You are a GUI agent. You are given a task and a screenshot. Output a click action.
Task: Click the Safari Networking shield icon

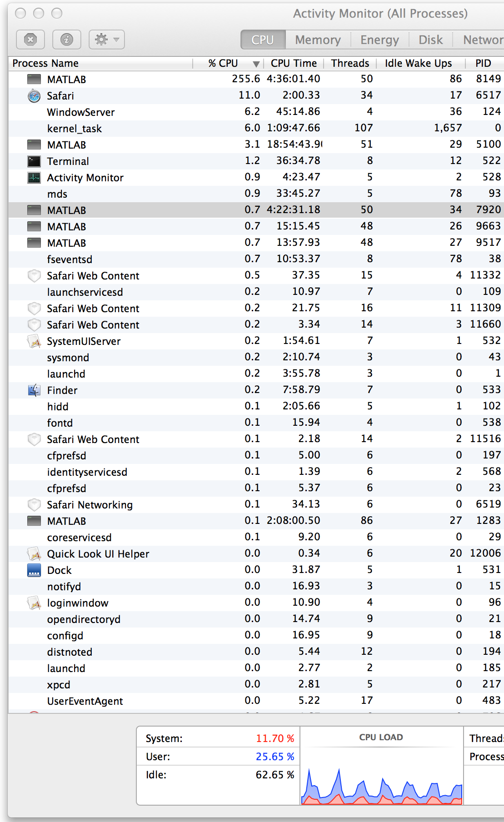click(34, 505)
